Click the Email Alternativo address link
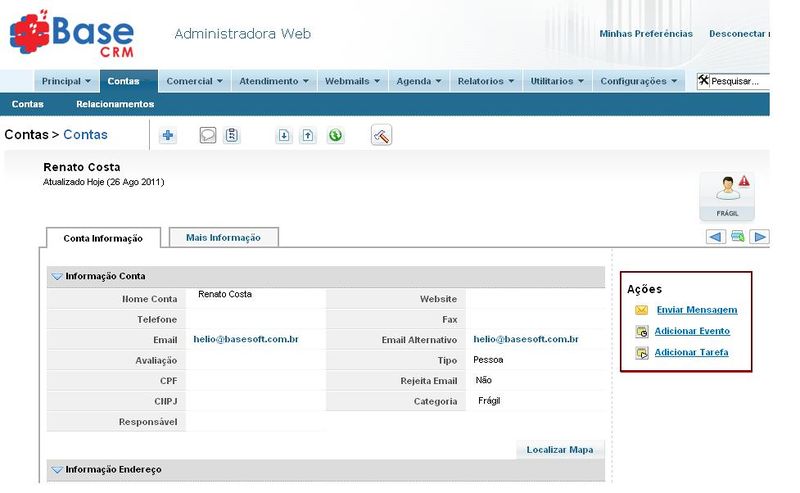This screenshot has height=493, width=800. [526, 339]
